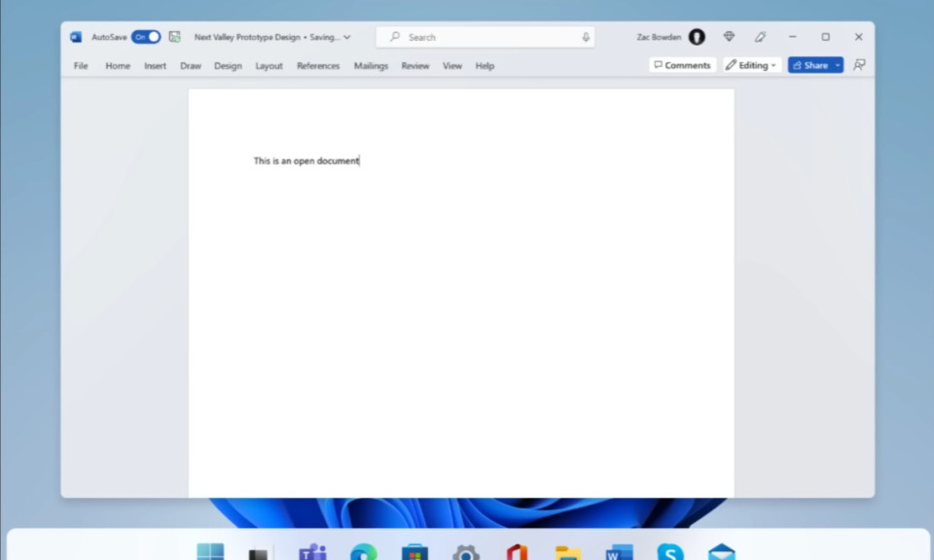
Task: Switch to the Insert tab
Action: coord(155,66)
